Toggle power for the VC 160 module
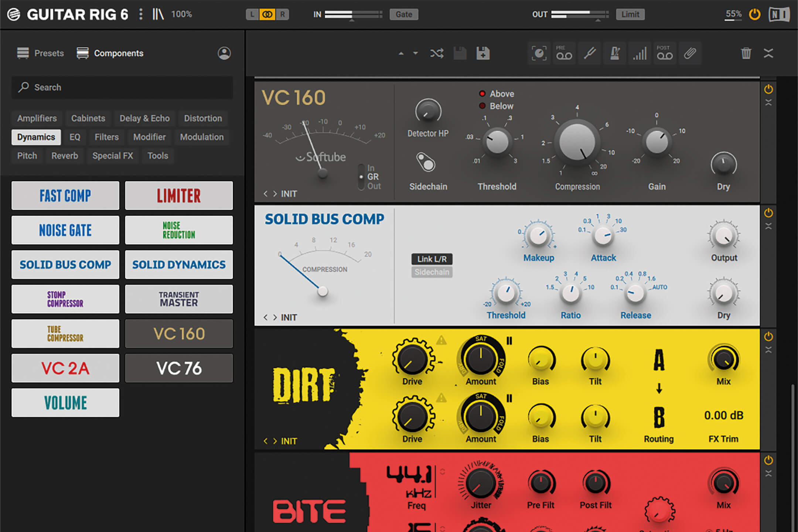This screenshot has height=532, width=798. (x=768, y=89)
